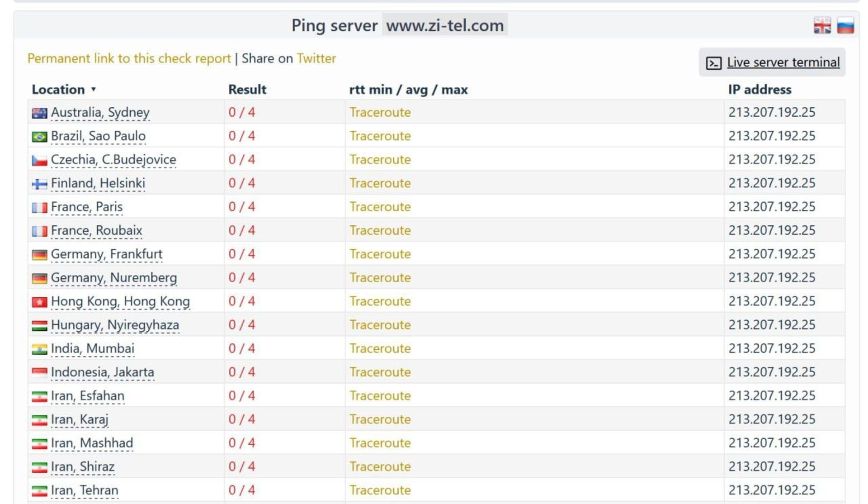868x504 pixels.
Task: Open Traceroute for Iran, Mashhad
Action: (x=380, y=443)
